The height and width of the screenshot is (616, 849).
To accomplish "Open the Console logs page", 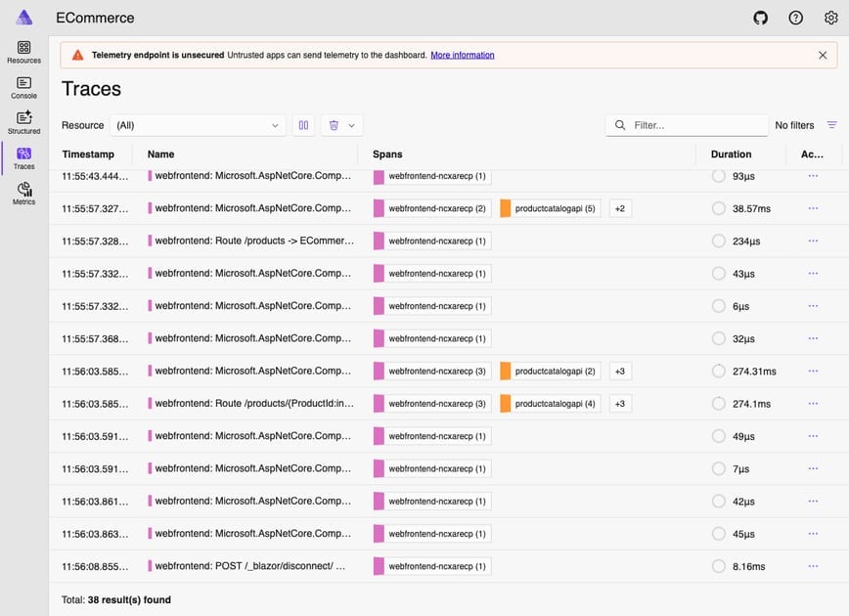I will [x=23, y=88].
